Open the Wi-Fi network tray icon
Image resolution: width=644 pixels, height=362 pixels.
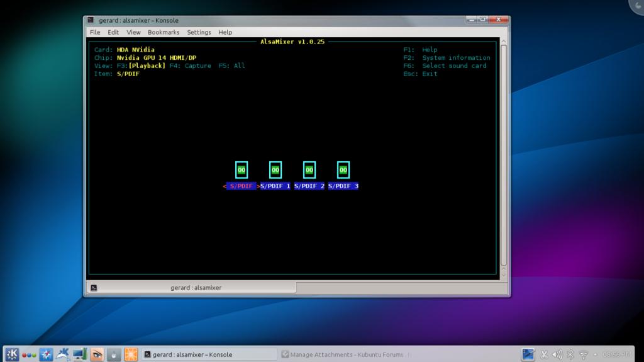click(584, 354)
